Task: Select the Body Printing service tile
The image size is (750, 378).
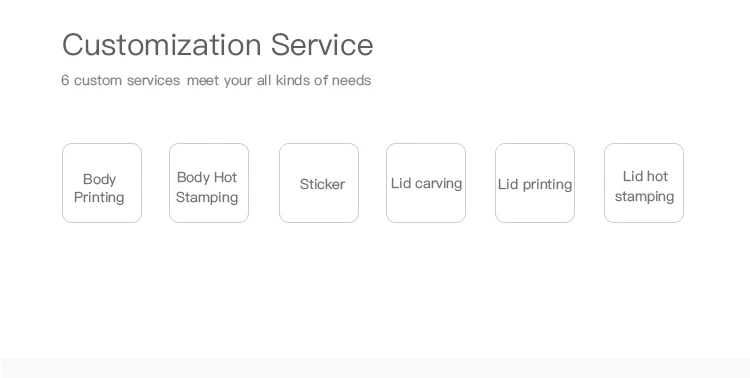Action: click(x=102, y=183)
